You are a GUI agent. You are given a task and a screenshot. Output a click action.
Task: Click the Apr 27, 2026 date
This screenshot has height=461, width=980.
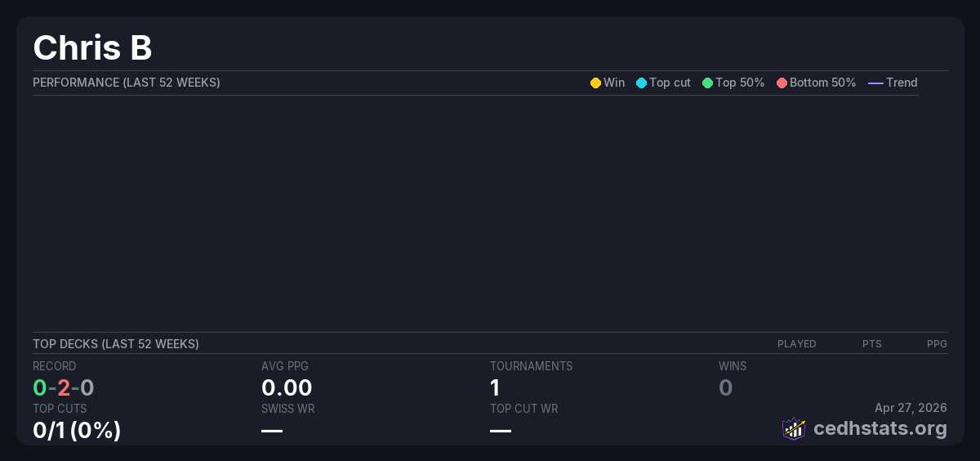(911, 408)
